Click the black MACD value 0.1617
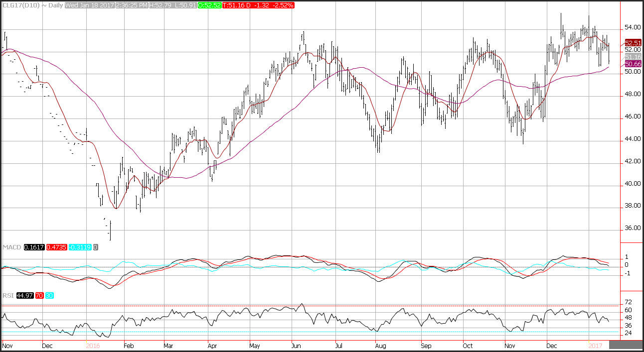Image resolution: width=644 pixels, height=352 pixels. pos(33,247)
